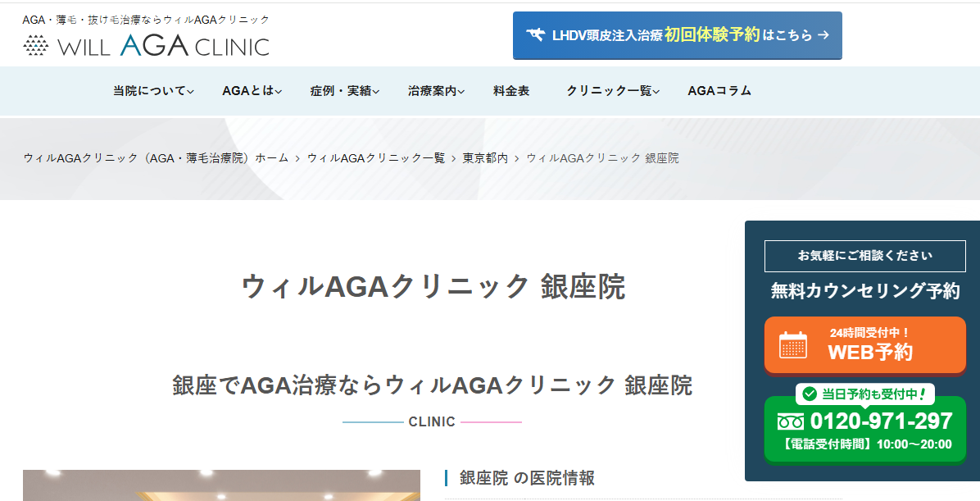Expand the 当院について menu
This screenshot has width=980, height=501.
pos(153,91)
